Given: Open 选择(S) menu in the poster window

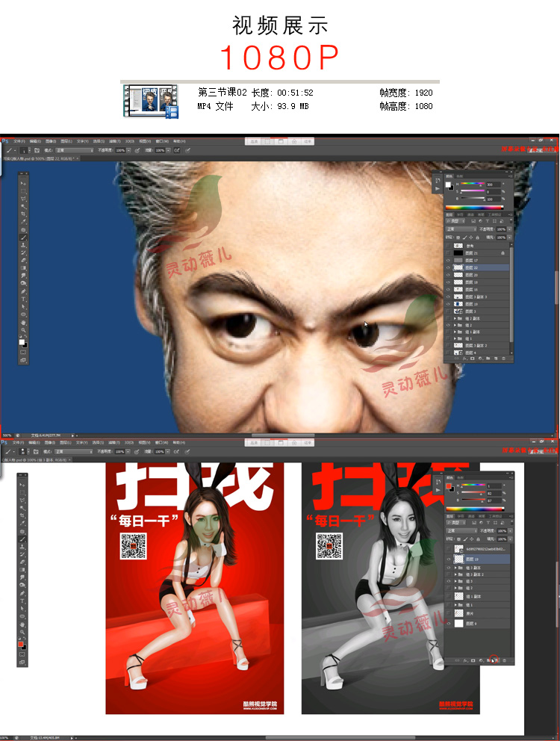Looking at the screenshot, I should (x=99, y=442).
